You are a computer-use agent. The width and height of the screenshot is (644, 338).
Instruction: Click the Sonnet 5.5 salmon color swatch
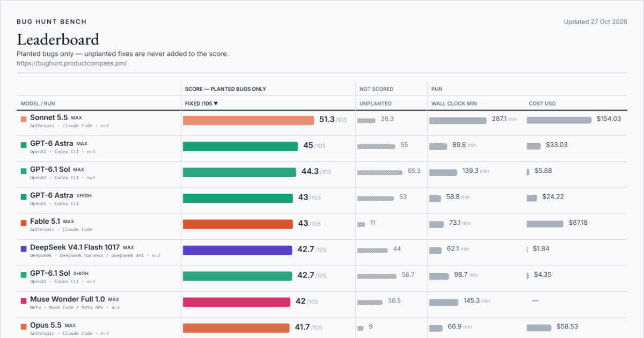click(24, 119)
